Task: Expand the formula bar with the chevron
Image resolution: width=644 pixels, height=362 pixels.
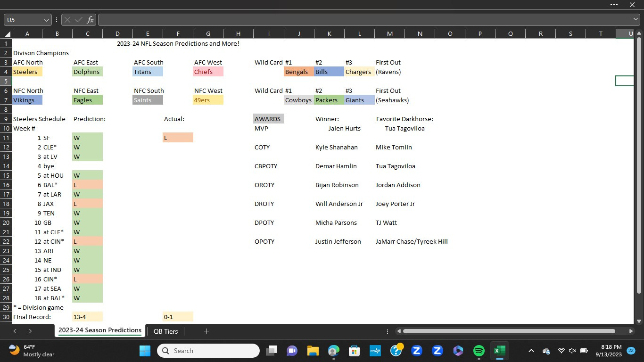Action: pyautogui.click(x=636, y=19)
